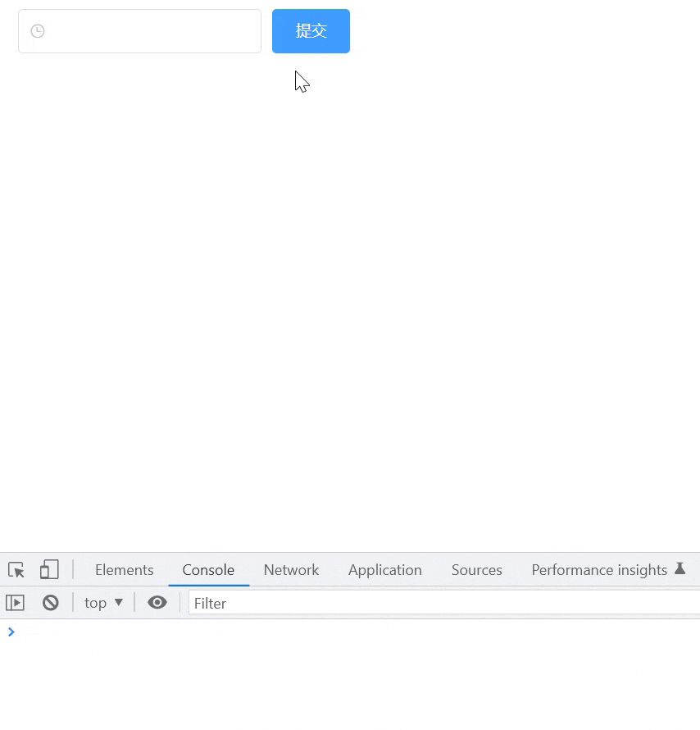Image resolution: width=700 pixels, height=730 pixels.
Task: Toggle the live expression eye icon
Action: click(157, 602)
